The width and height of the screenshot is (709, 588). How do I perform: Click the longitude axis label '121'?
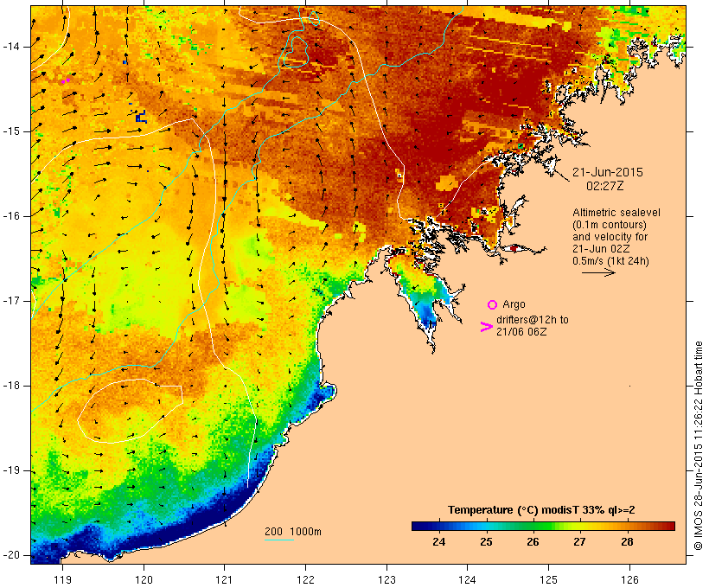coord(224,579)
